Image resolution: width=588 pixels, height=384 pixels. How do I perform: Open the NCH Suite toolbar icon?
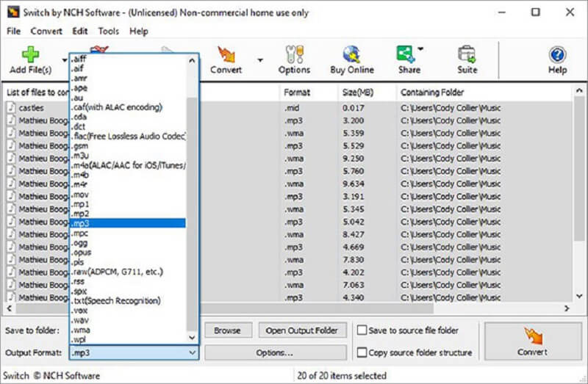click(x=467, y=56)
